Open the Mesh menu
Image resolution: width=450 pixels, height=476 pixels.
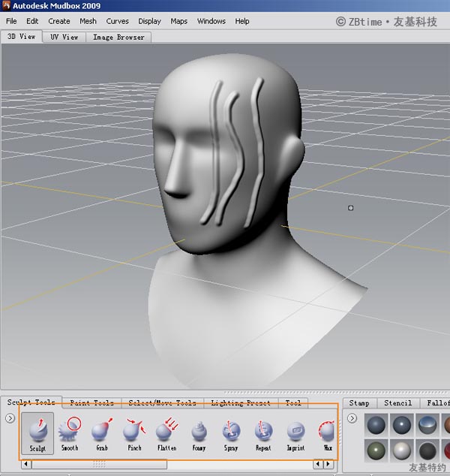88,21
